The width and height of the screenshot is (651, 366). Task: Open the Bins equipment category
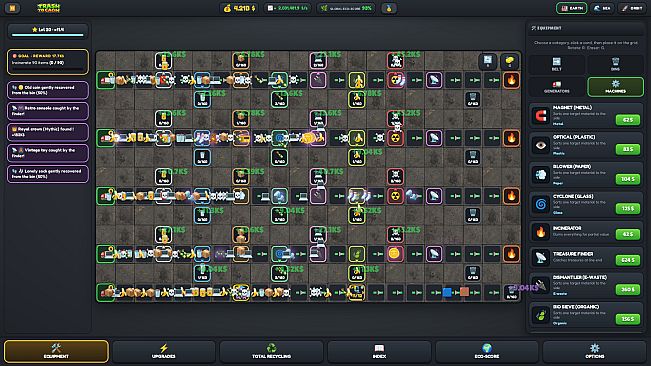pyautogui.click(x=615, y=64)
